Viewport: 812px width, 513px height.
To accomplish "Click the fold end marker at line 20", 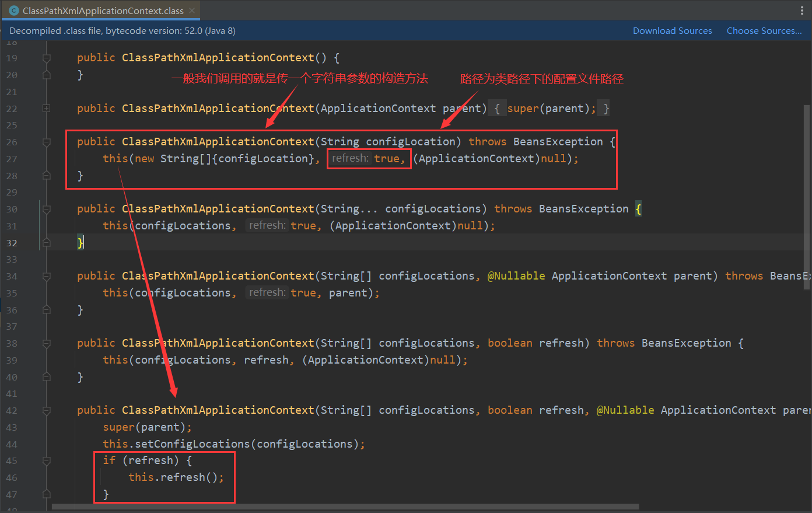I will pos(47,75).
